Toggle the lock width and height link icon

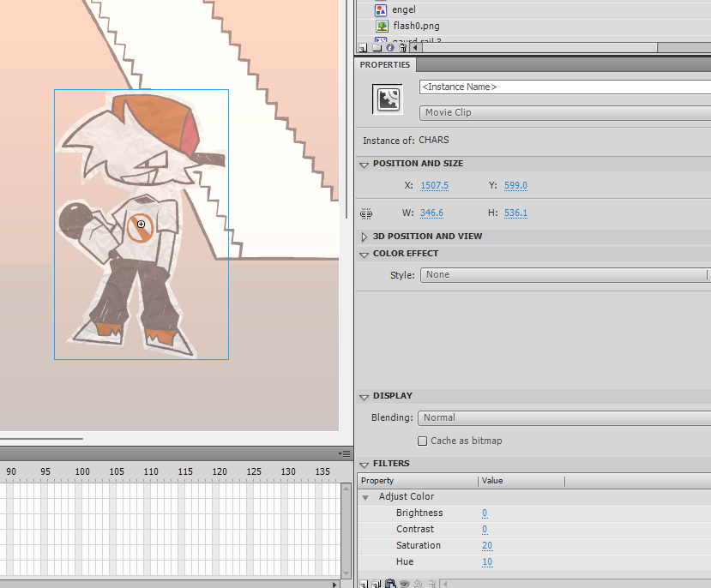click(366, 213)
